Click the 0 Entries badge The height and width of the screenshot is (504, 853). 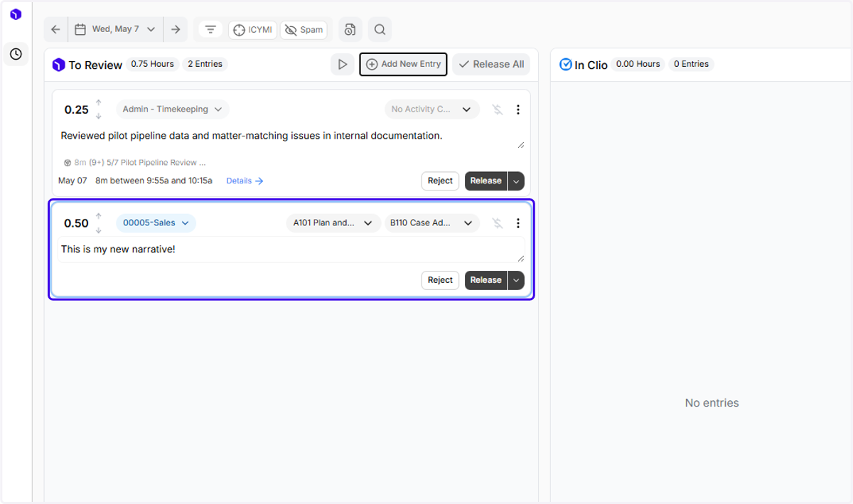[x=691, y=64]
